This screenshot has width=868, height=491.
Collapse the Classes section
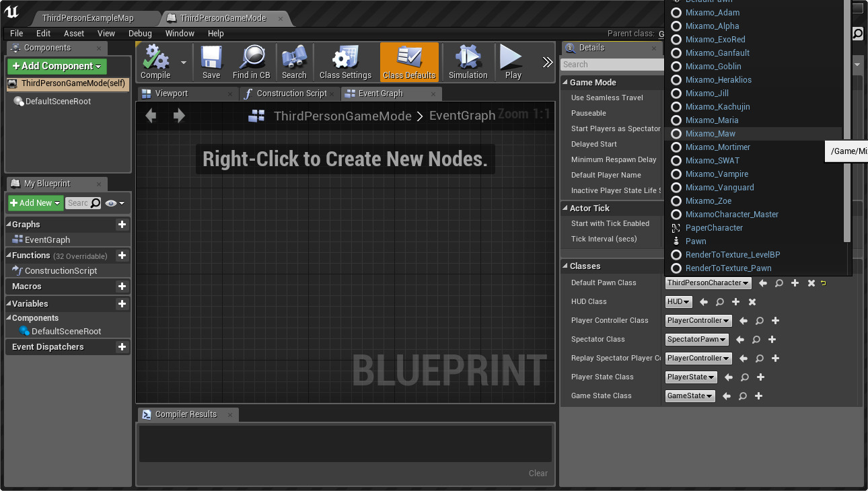tap(565, 266)
